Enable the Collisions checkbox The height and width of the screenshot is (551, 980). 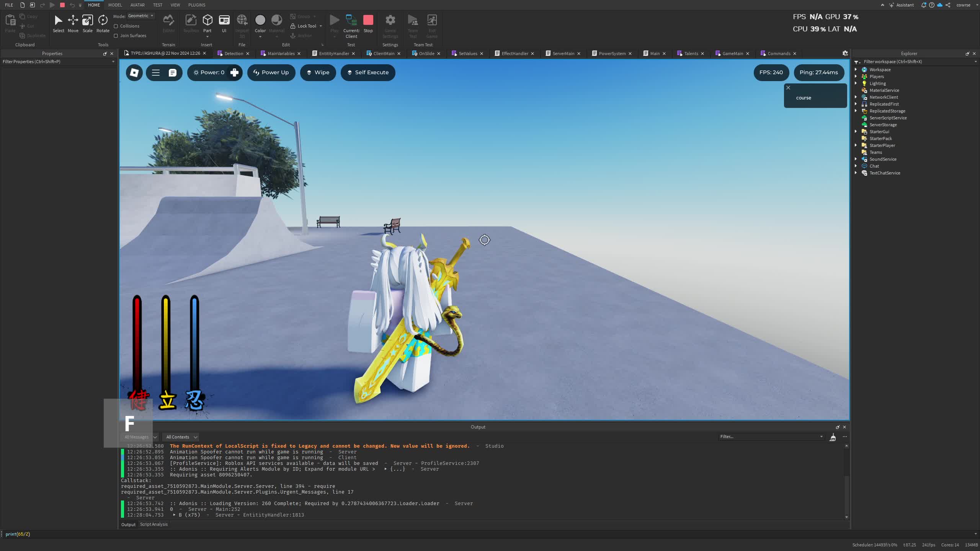[116, 26]
